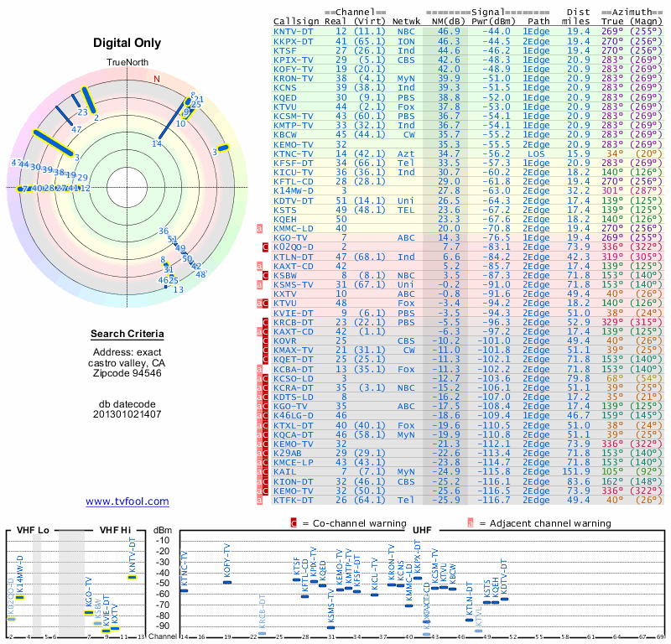Click the Zipcode 94546 text

click(x=127, y=373)
